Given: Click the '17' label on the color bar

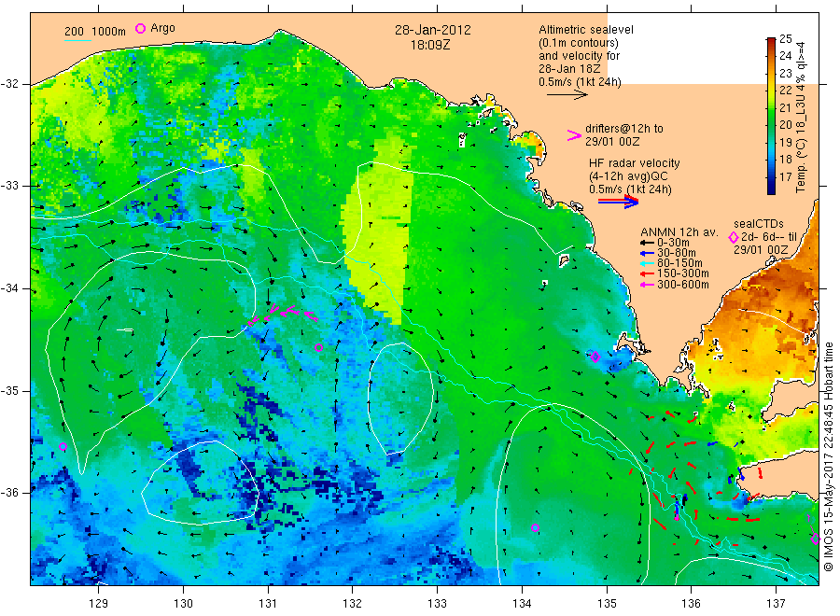Looking at the screenshot, I should (785, 176).
